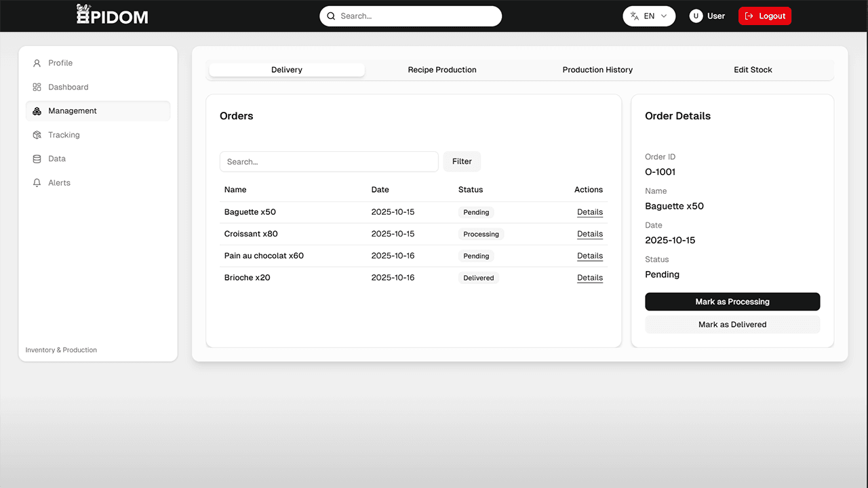
Task: Switch to the Edit Stock tab
Action: click(753, 69)
